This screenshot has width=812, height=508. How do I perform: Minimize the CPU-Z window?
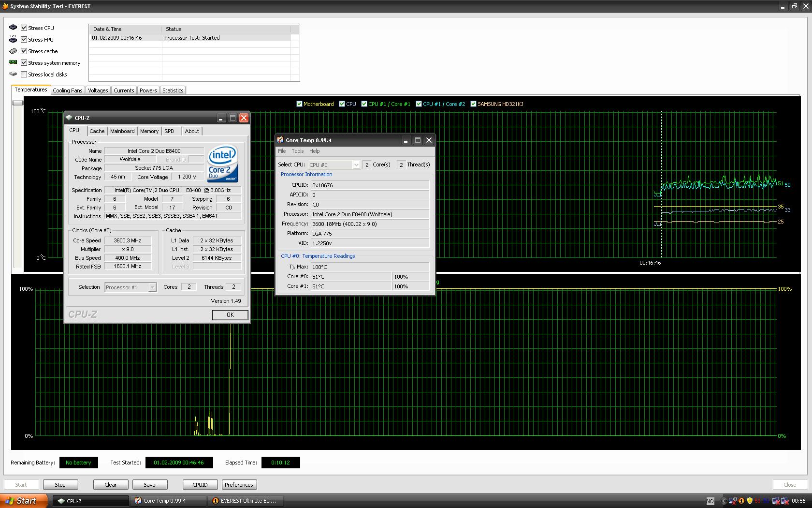[x=221, y=118]
